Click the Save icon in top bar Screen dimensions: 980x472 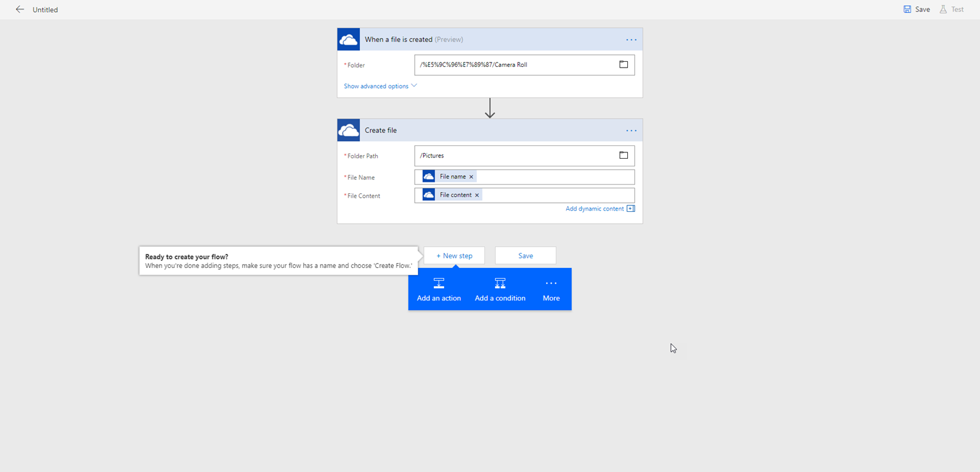(907, 10)
